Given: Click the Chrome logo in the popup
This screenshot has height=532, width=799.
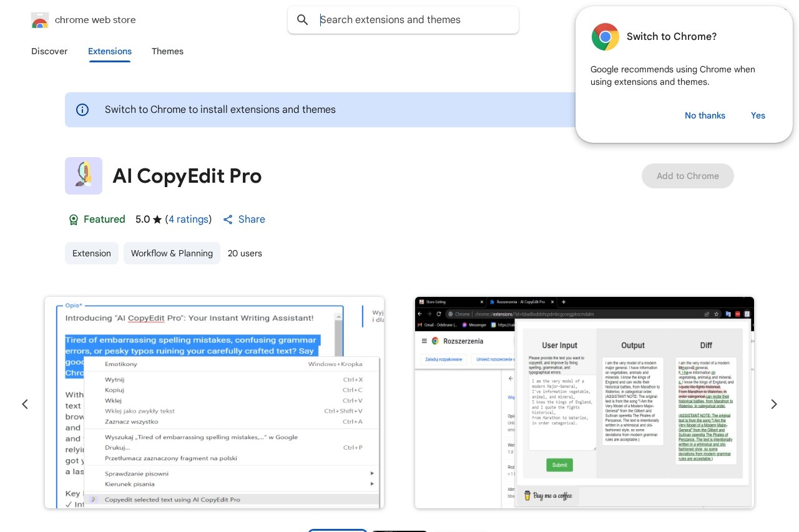Looking at the screenshot, I should [x=605, y=37].
